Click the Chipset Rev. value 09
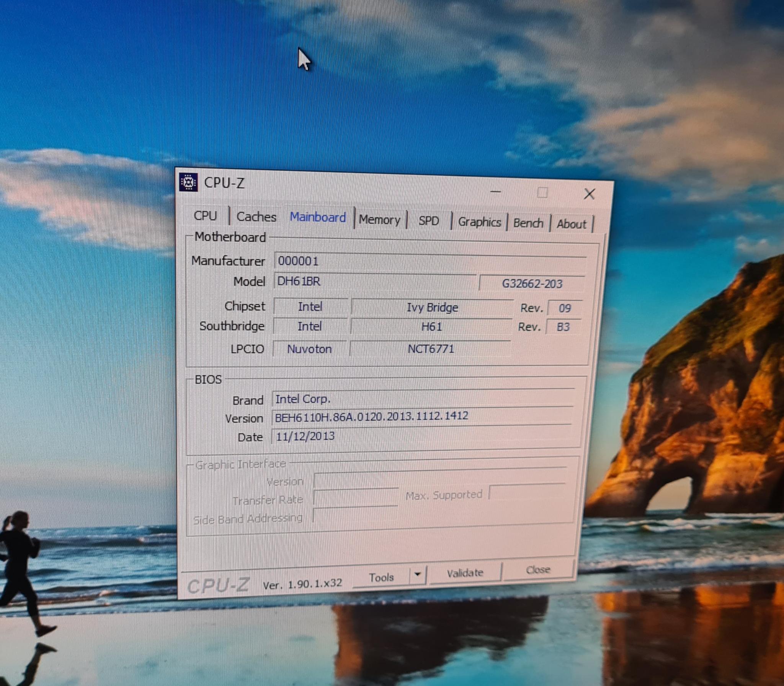Screen dimensions: 784x686 coord(565,308)
